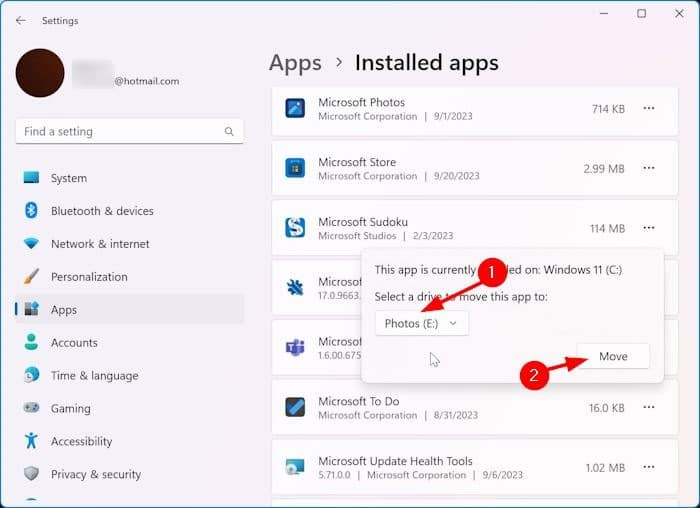Click the 16.0 KB size value
This screenshot has width=700, height=508.
pos(606,408)
